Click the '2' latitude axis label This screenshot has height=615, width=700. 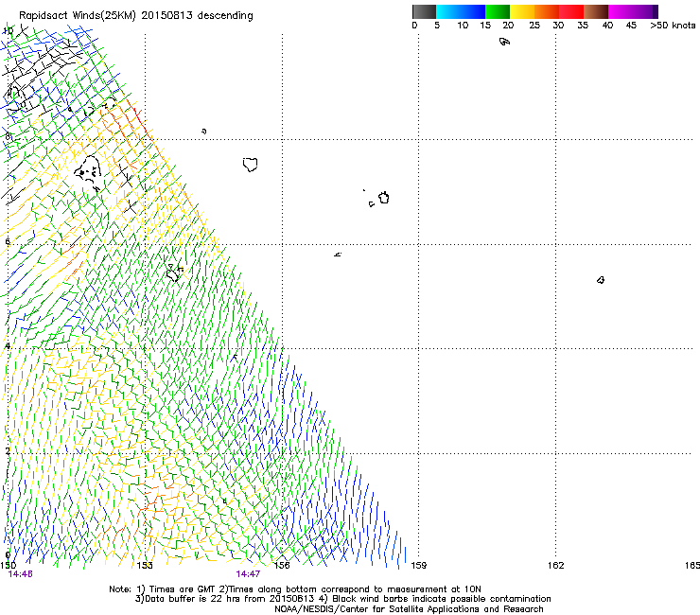click(8, 450)
